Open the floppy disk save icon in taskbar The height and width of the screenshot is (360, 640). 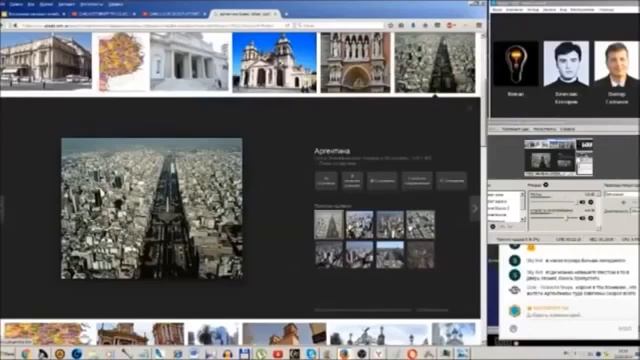(244, 353)
